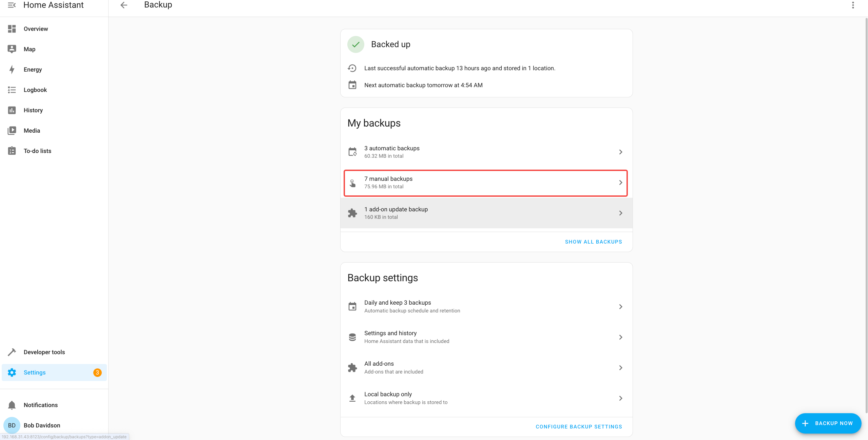Click 'Last successful automatic backup' status text
Viewport: 868px width, 440px height.
click(x=460, y=68)
